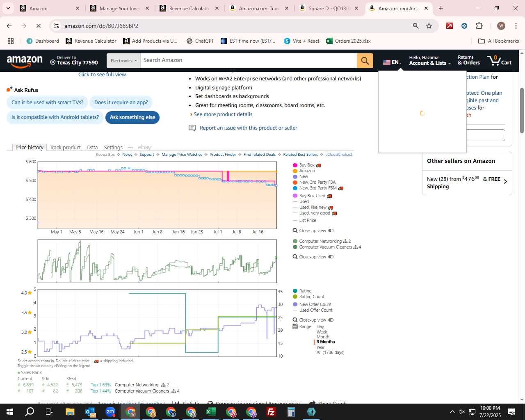Open the Keepa Settings tab
This screenshot has width=525, height=420.
113,147
